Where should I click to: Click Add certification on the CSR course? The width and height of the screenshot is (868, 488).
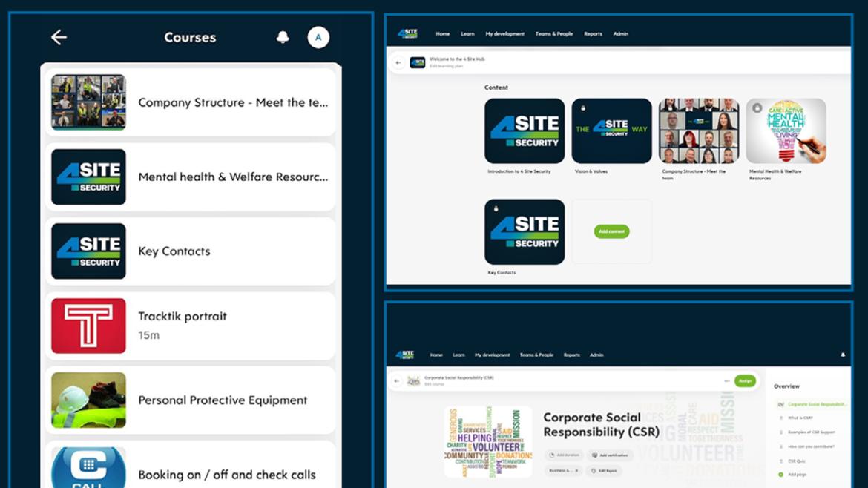point(609,455)
